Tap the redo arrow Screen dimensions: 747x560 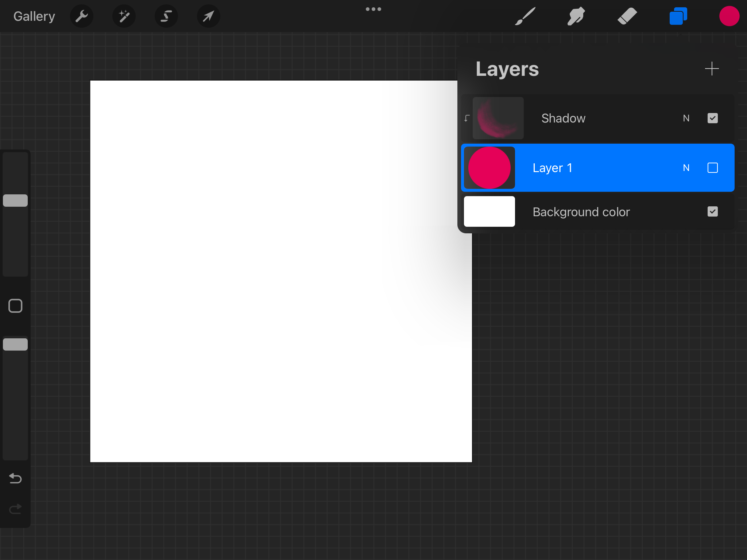[15, 509]
